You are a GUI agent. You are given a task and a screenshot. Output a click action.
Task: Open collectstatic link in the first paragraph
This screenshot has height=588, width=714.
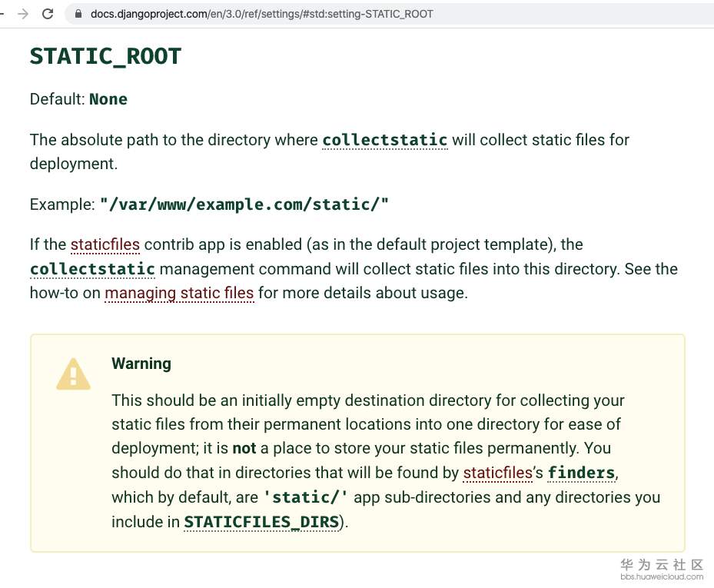click(x=384, y=140)
